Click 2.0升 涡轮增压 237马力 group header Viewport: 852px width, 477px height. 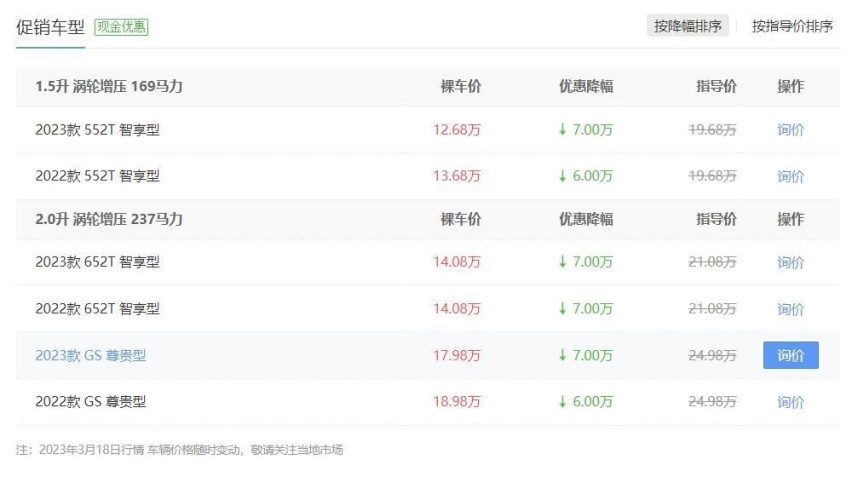[x=109, y=219]
